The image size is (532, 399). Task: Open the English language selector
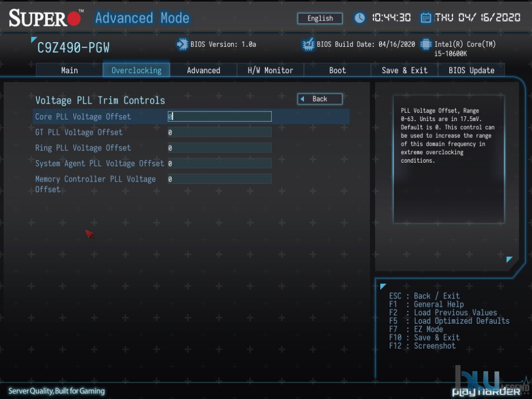[320, 18]
